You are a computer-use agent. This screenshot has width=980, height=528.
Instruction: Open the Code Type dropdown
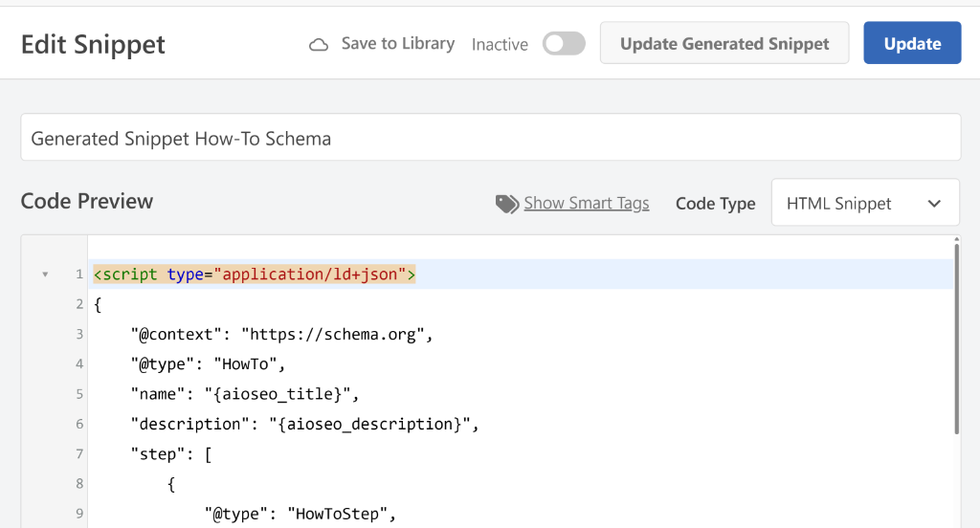[865, 203]
